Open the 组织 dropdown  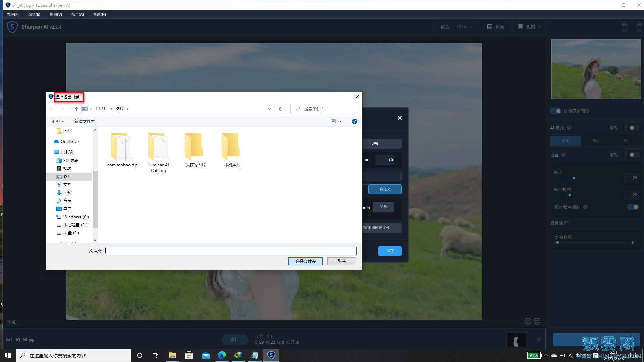coord(58,121)
